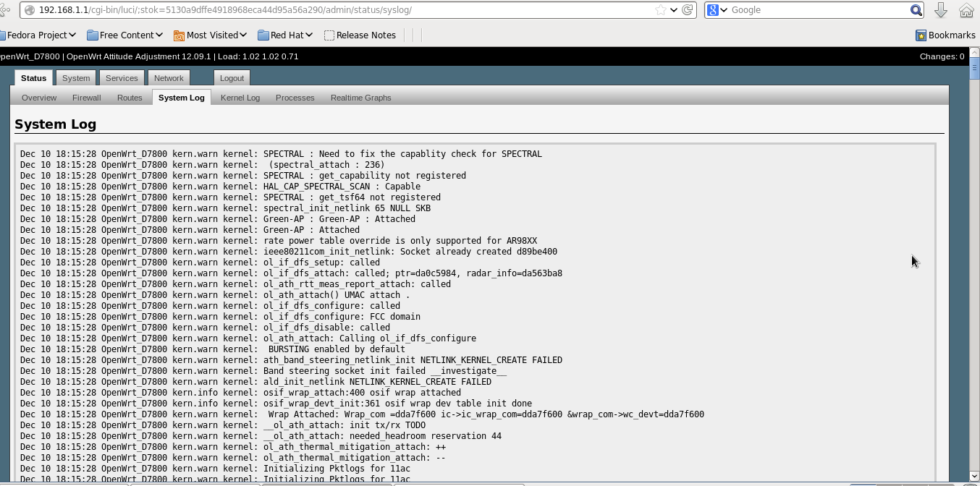
Task: Switch to the Kernel Log subtab
Action: click(x=240, y=98)
